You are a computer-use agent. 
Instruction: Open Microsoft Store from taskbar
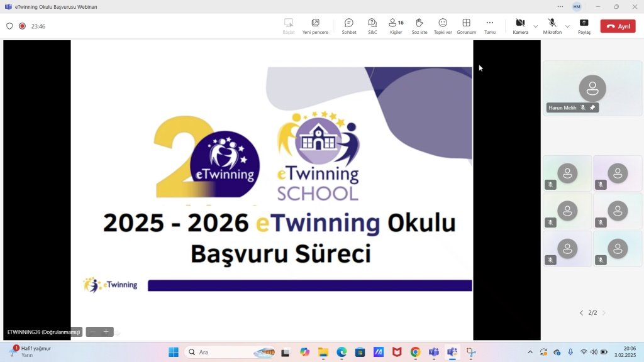click(x=360, y=352)
